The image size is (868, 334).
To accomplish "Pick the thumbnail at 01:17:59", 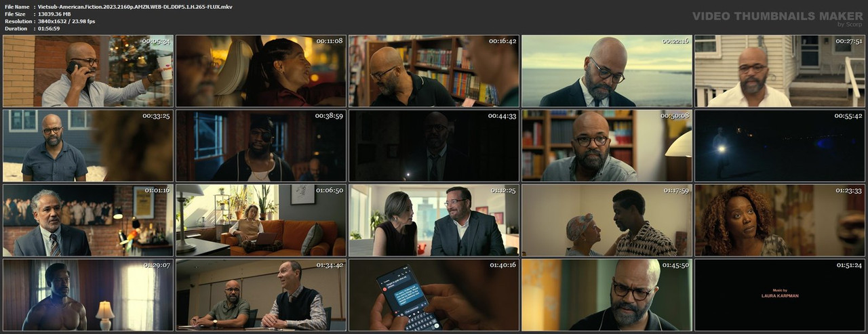I will pos(607,220).
